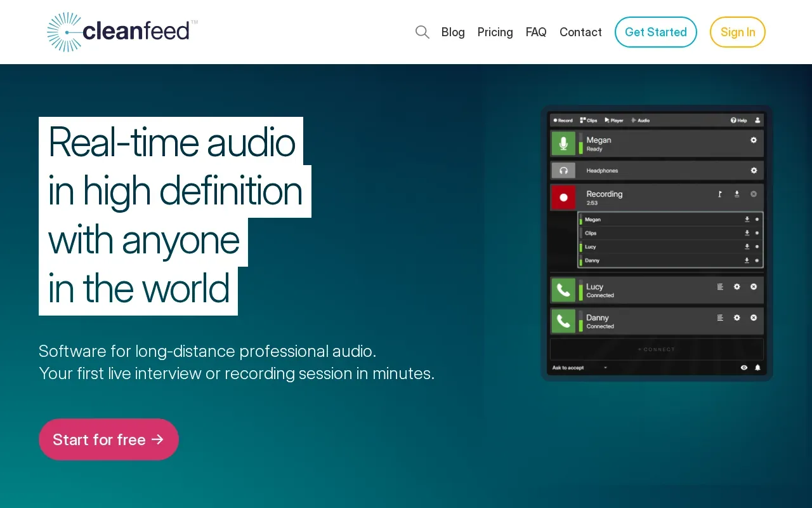
Task: Open Lucy's text lines icon
Action: [x=720, y=286]
